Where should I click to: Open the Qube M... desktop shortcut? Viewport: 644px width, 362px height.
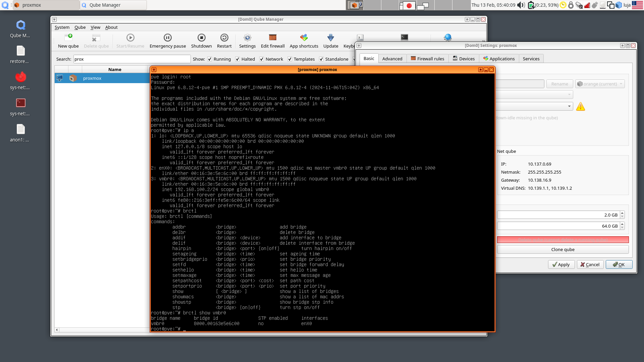coord(20,29)
